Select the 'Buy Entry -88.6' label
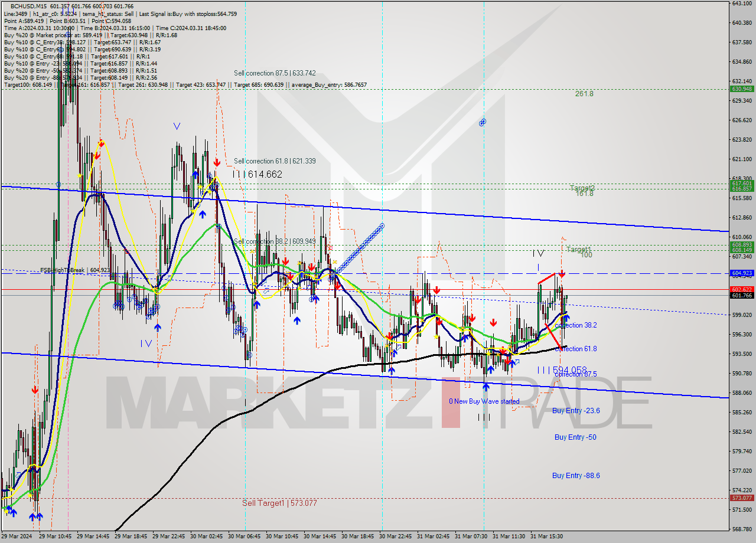The height and width of the screenshot is (543, 756). (576, 475)
